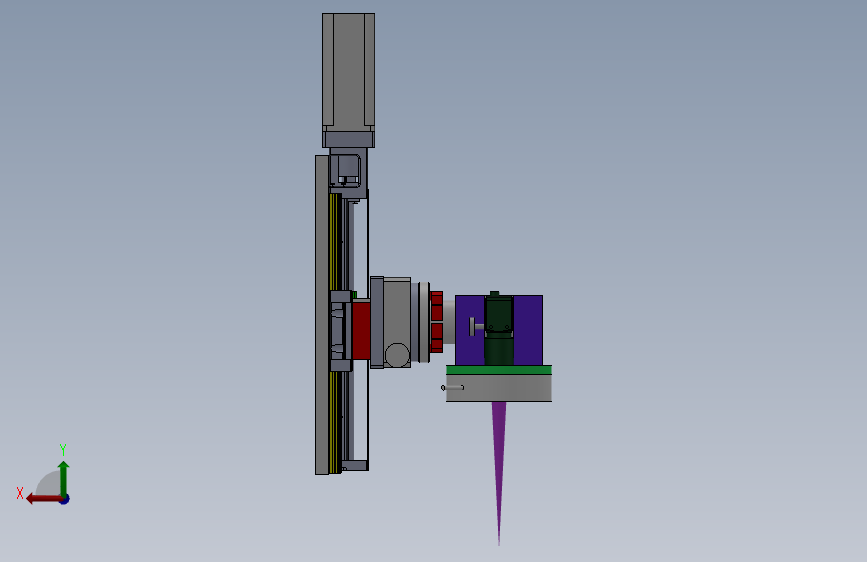This screenshot has height=562, width=867.
Task: Select the upper red coupling block
Action: click(x=436, y=306)
